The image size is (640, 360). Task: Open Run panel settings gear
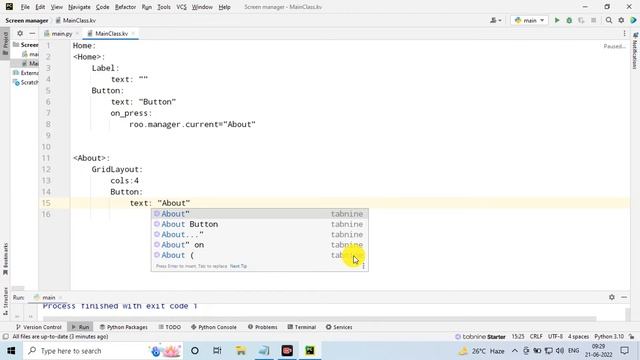point(611,297)
